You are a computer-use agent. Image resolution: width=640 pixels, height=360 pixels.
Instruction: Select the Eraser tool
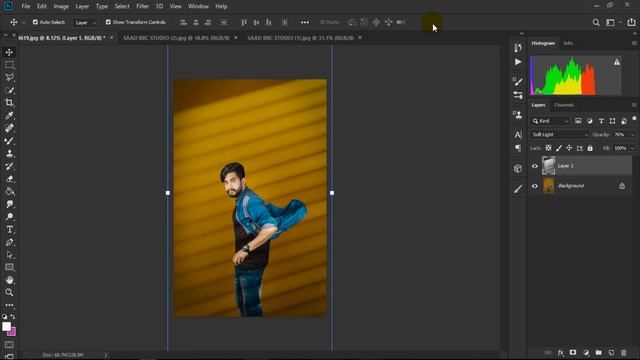click(x=9, y=179)
